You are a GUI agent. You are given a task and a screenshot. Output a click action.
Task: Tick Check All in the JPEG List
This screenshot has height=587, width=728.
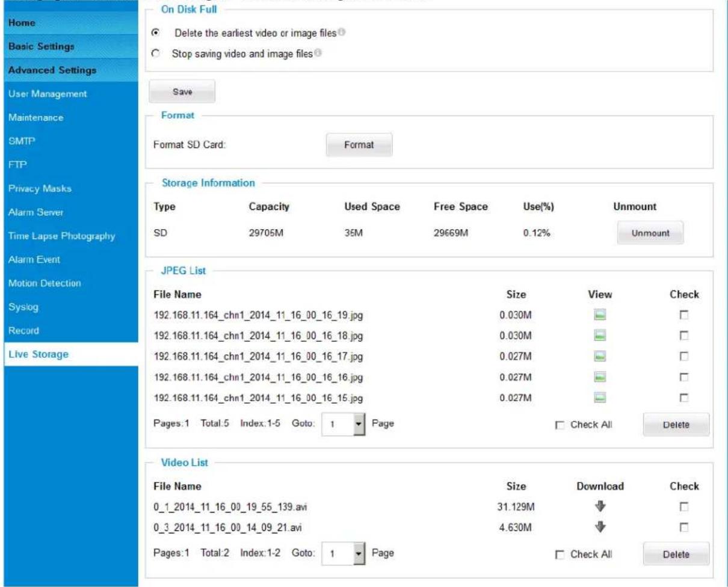click(x=560, y=425)
